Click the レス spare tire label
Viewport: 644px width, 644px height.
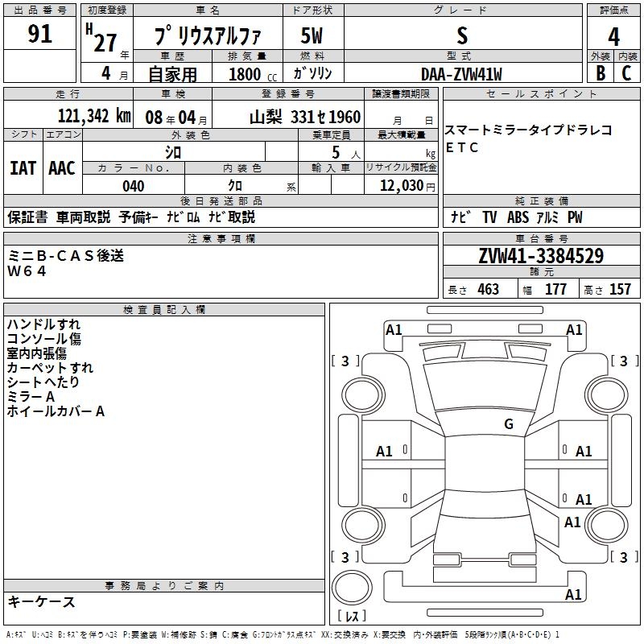(x=352, y=616)
